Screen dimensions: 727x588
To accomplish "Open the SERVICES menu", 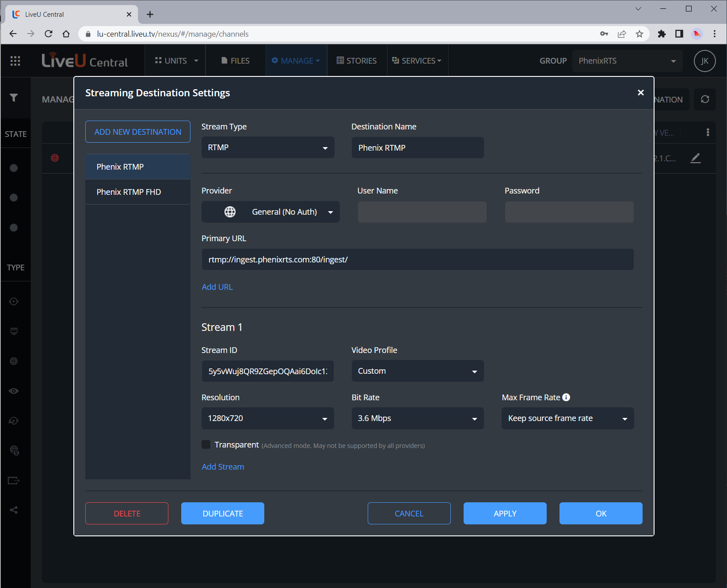I will click(417, 61).
